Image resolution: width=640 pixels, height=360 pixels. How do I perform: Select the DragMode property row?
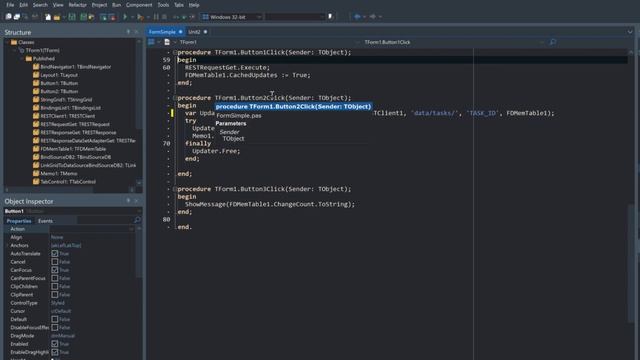click(69, 336)
